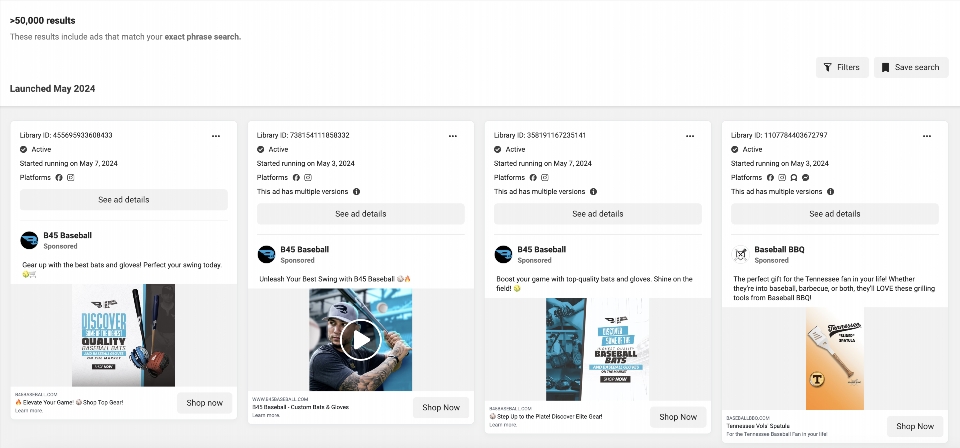The height and width of the screenshot is (448, 960).
Task: Click 'Step Up to the Plate! Discover Elite Gear!' headline
Action: (546, 416)
